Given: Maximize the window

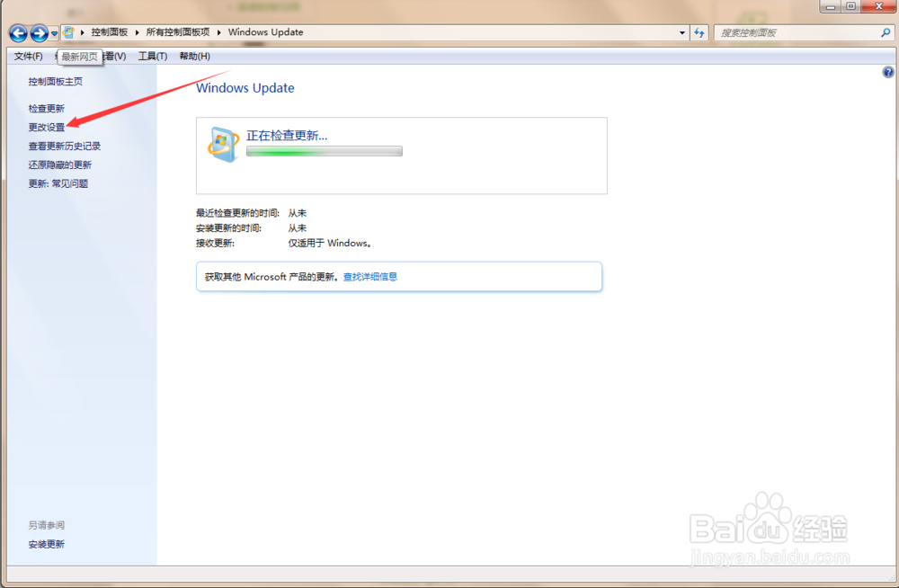Looking at the screenshot, I should coord(850,6).
